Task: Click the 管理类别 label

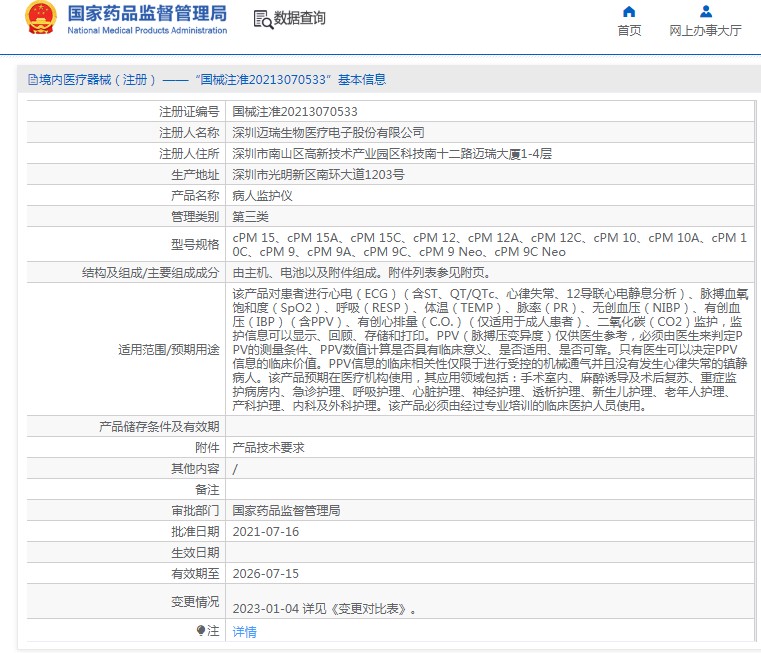Action: (x=195, y=217)
